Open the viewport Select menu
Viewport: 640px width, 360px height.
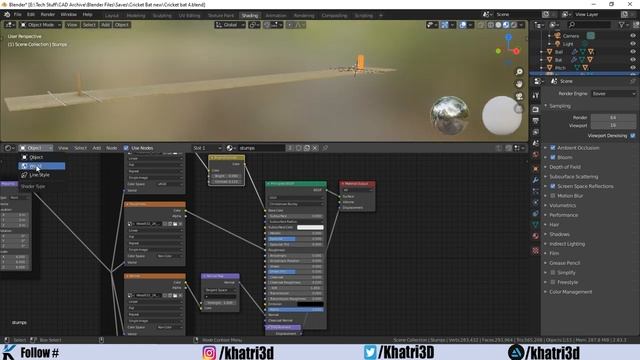click(x=89, y=25)
